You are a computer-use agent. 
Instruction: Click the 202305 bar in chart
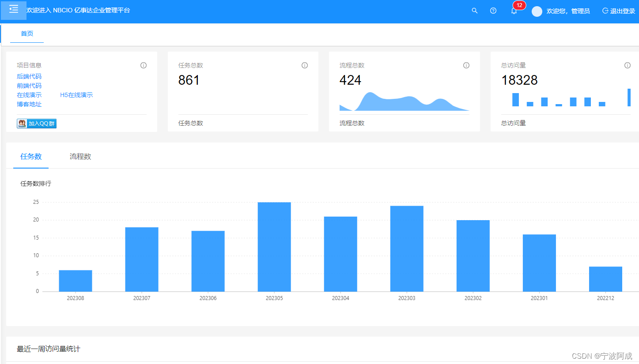click(274, 247)
